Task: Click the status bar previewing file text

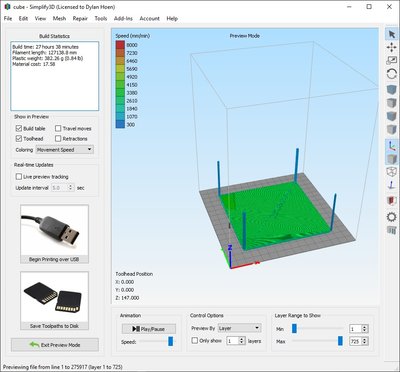Action: 63,367
